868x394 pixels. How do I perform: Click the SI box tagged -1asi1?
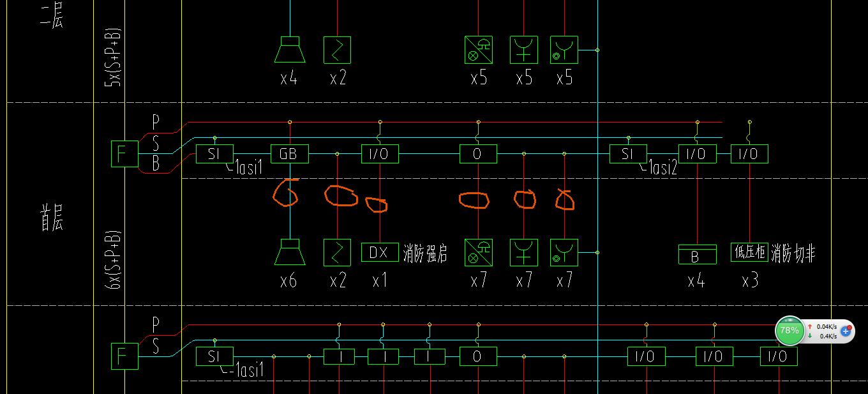click(x=214, y=356)
